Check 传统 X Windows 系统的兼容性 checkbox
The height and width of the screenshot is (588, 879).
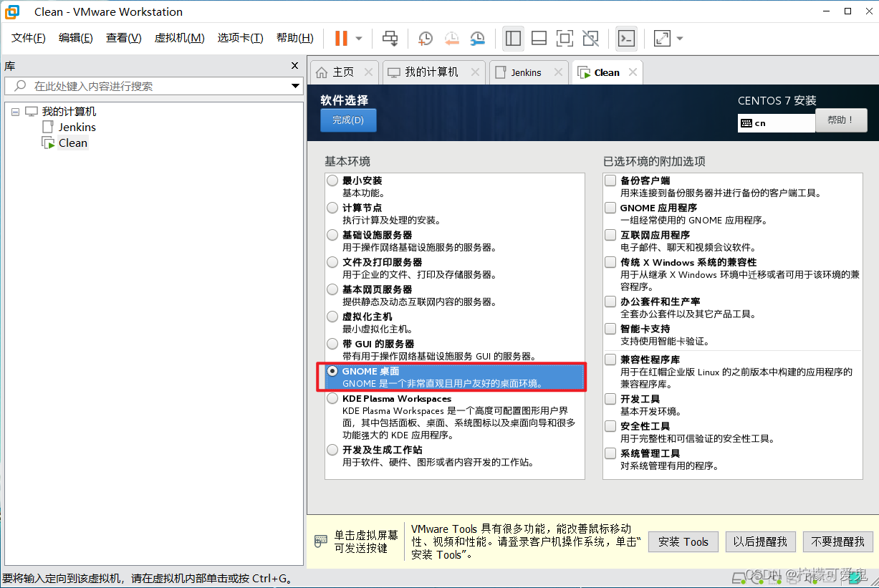(610, 262)
